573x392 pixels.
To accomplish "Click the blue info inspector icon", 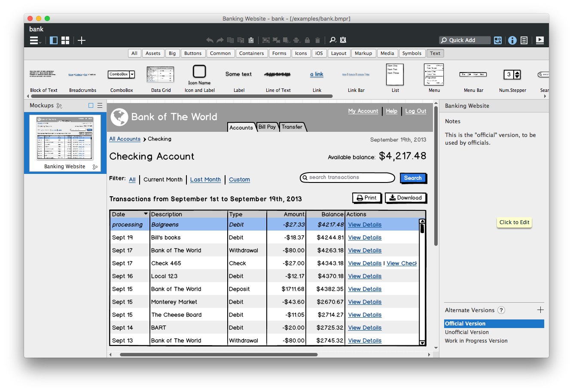I will [x=512, y=40].
